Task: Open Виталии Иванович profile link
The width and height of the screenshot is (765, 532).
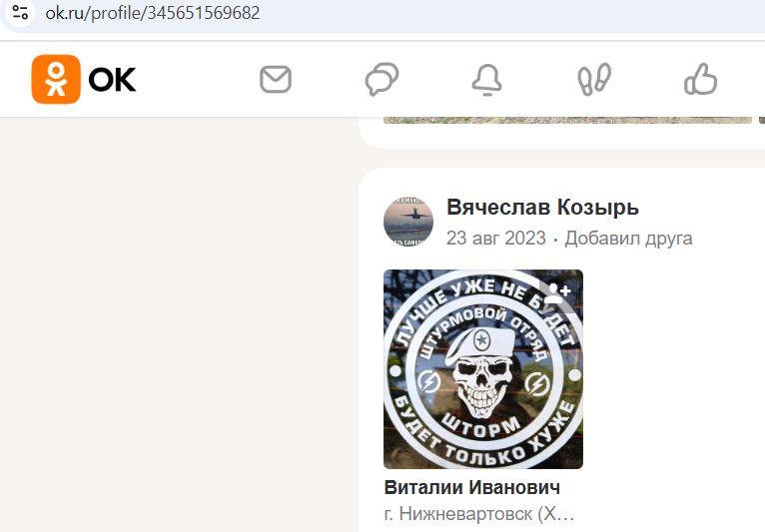Action: coord(471,488)
